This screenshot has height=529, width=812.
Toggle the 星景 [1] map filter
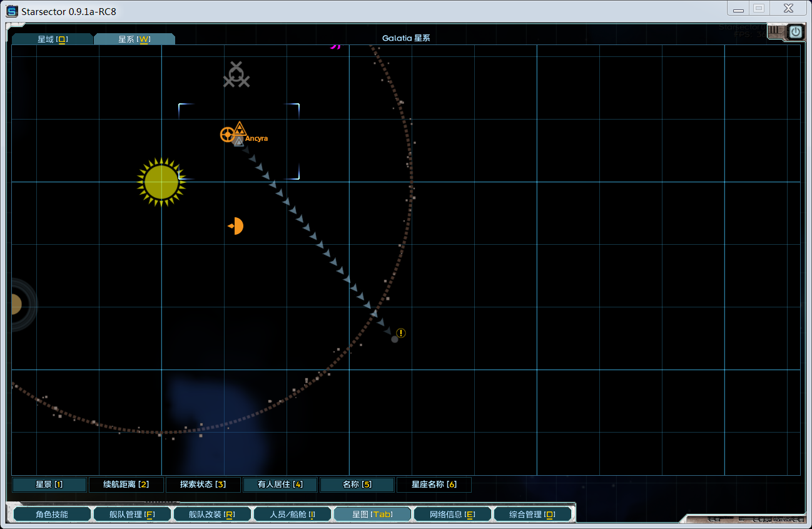(x=49, y=485)
